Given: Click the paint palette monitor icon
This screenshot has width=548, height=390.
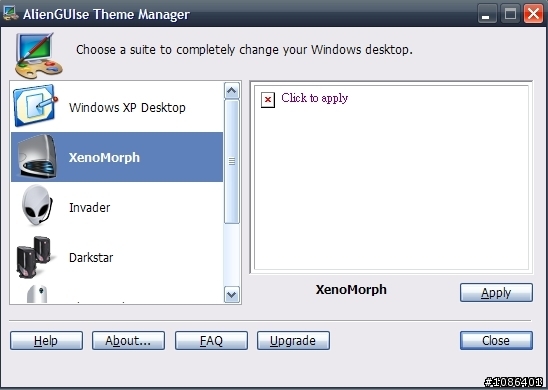Looking at the screenshot, I should tap(38, 55).
